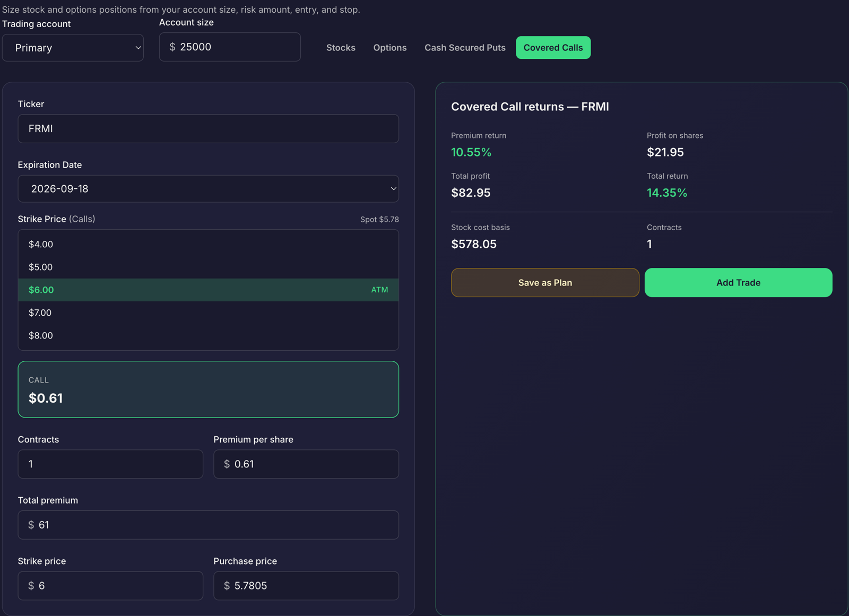The image size is (849, 616).
Task: Switch to the Stocks tab
Action: 341,48
